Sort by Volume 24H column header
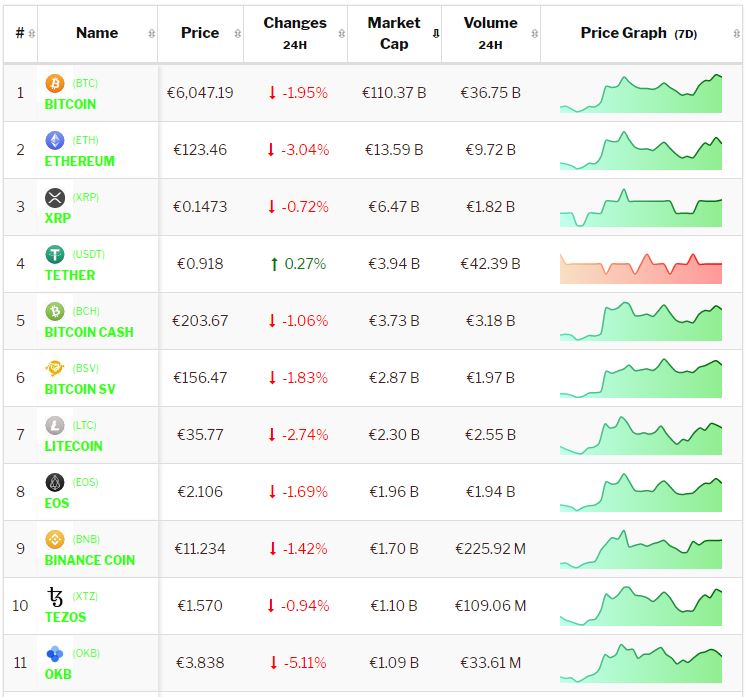This screenshot has height=697, width=748. (x=490, y=33)
